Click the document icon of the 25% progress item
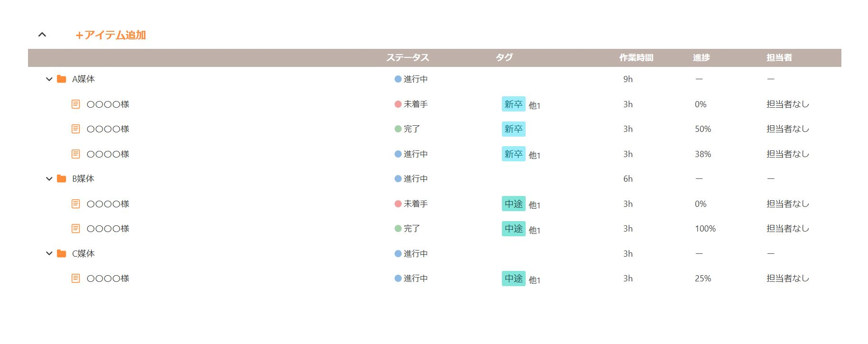Viewport: 868px width, 344px height. (75, 279)
